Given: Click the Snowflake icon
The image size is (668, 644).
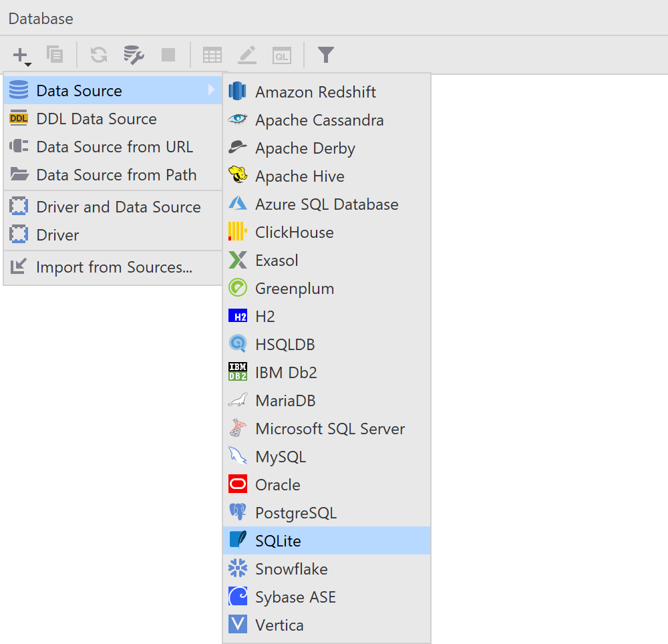Looking at the screenshot, I should click(238, 568).
